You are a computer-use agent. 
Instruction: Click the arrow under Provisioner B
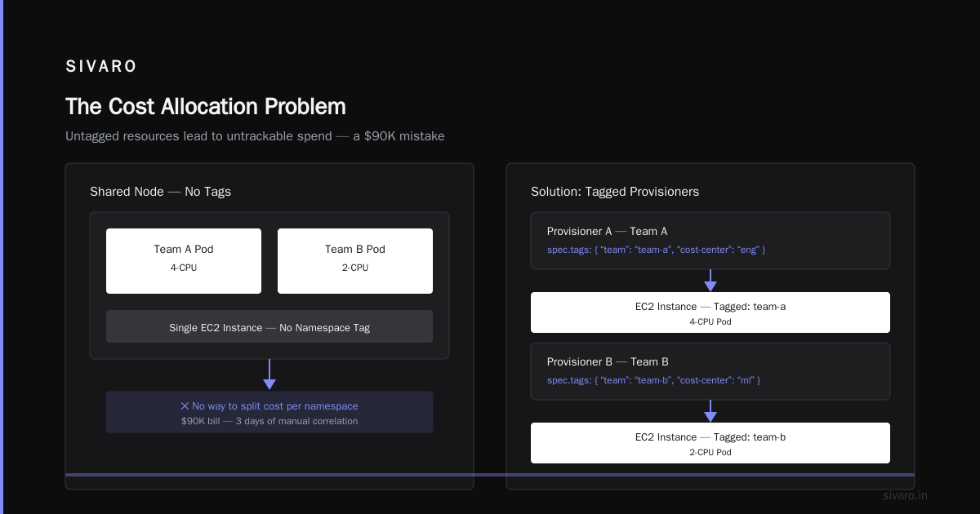coord(710,411)
